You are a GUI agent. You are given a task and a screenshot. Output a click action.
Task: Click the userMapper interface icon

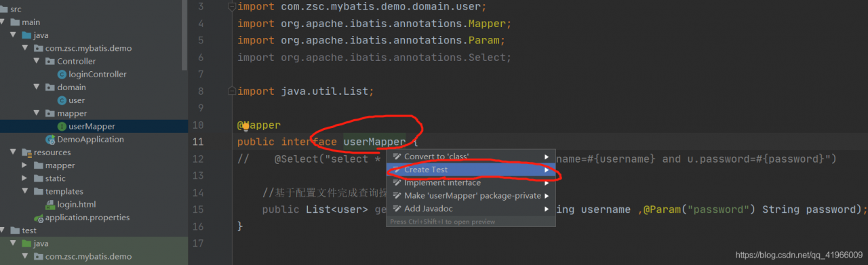click(x=62, y=127)
